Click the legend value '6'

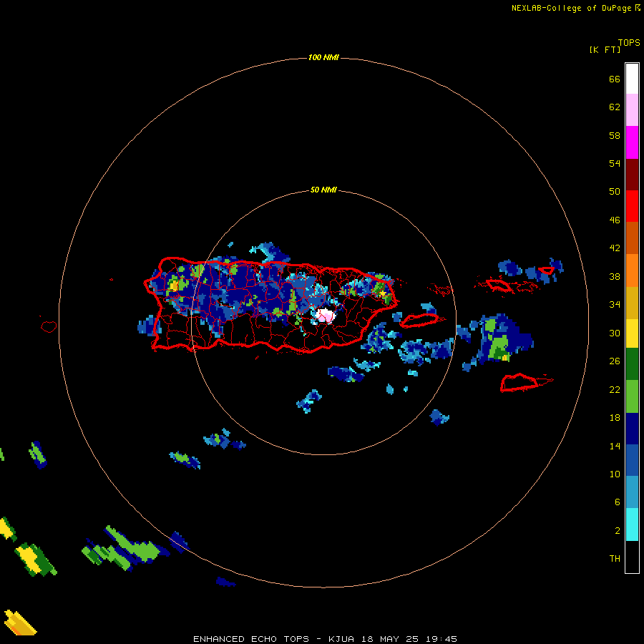[617, 502]
